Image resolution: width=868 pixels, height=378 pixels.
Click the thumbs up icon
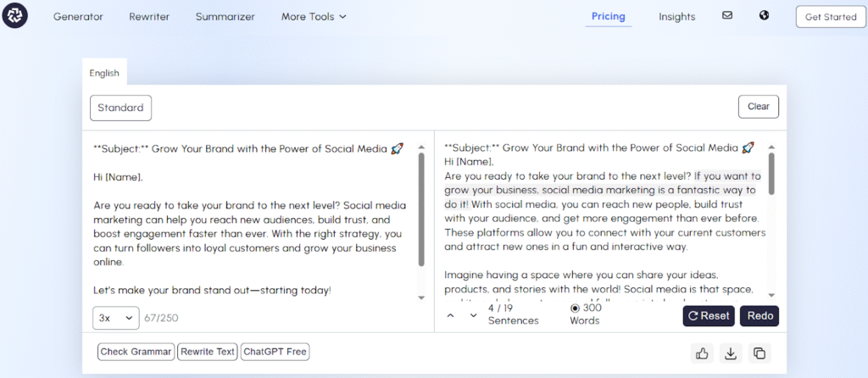[702, 353]
